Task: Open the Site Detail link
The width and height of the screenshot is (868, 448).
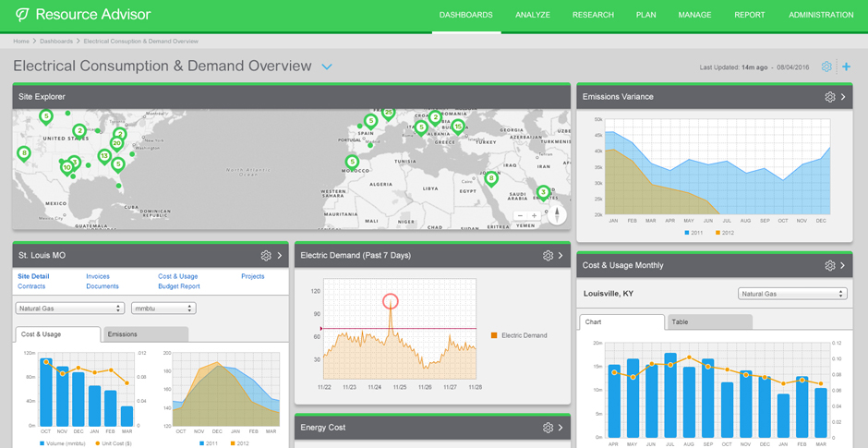Action: point(33,276)
